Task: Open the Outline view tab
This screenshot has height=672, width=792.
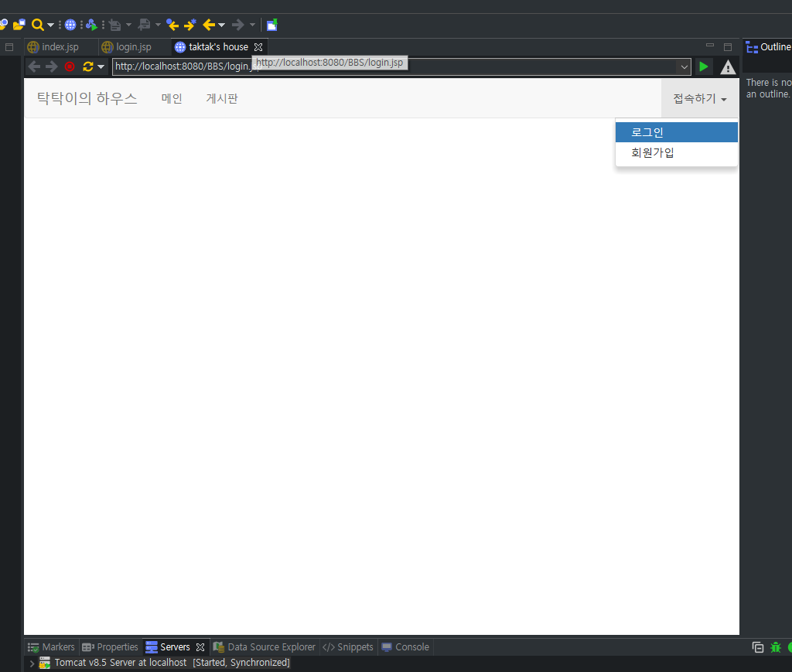Action: [x=768, y=47]
